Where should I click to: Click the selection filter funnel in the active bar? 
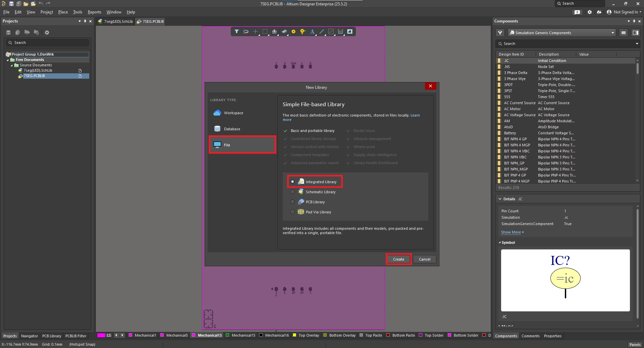(x=236, y=31)
